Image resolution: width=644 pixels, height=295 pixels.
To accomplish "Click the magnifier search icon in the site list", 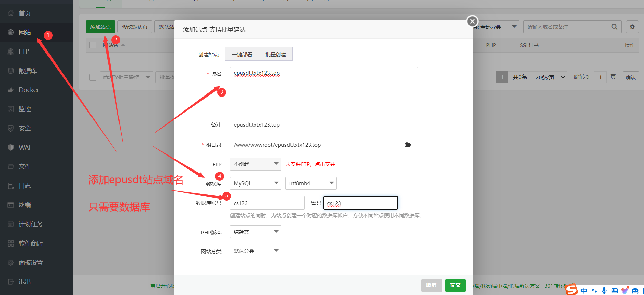I will coord(614,27).
